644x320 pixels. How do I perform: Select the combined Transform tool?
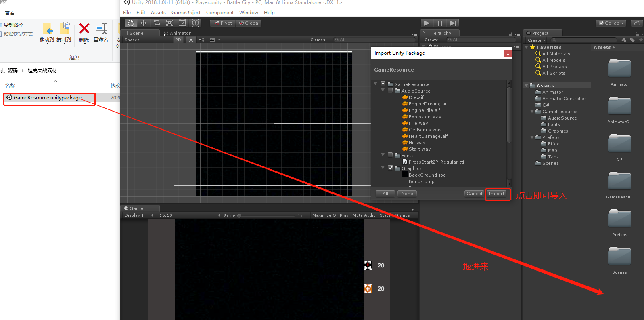195,23
